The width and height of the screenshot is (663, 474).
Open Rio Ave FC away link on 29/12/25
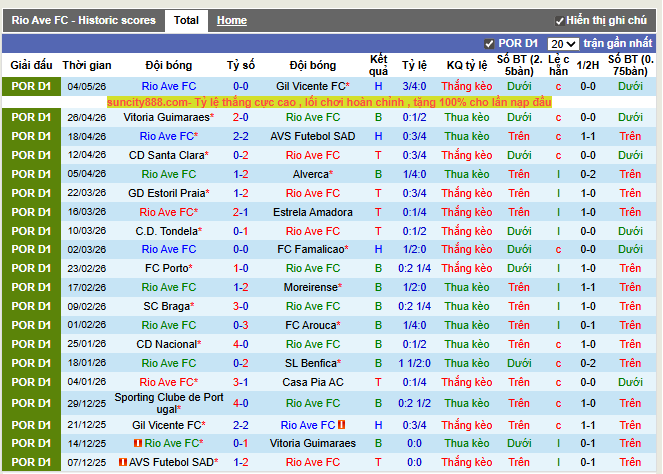tap(313, 403)
